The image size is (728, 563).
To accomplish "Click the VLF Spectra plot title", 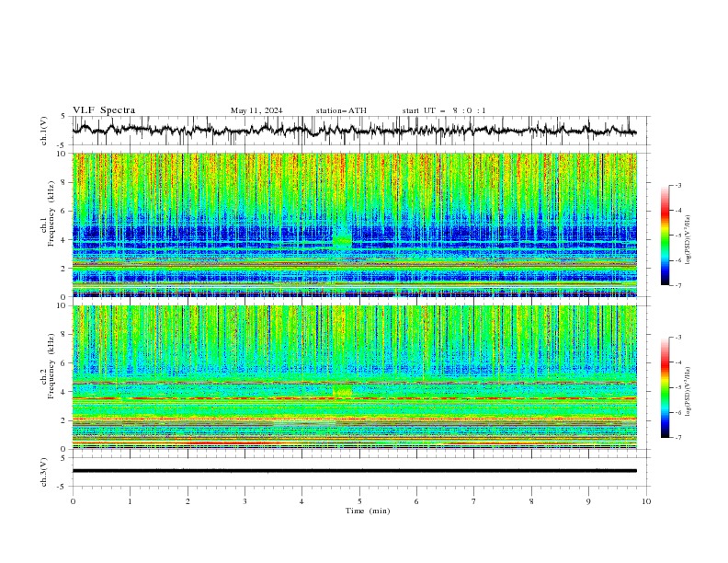I will tap(104, 110).
